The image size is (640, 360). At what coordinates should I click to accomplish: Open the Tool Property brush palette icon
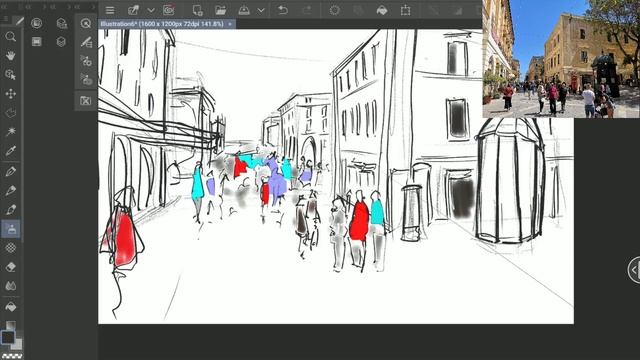pos(86,42)
